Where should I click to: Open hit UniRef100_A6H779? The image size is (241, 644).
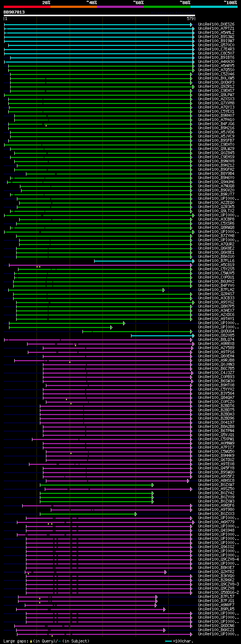tap(216, 522)
